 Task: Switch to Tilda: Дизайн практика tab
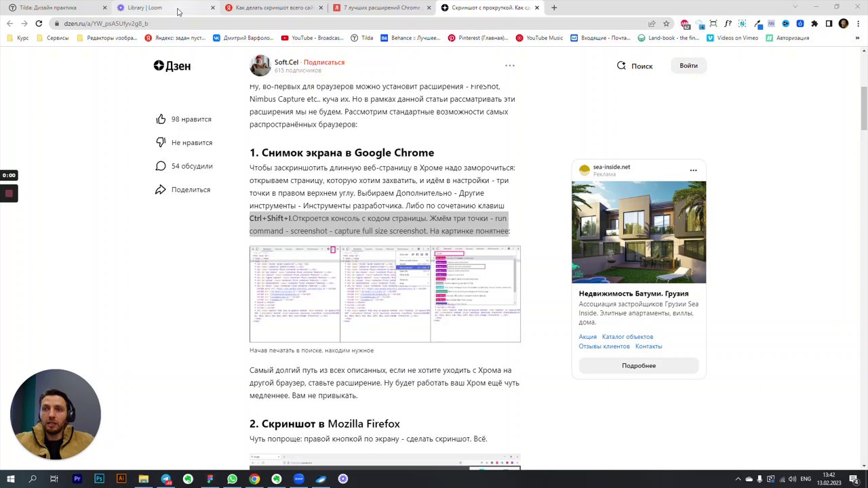tap(58, 7)
